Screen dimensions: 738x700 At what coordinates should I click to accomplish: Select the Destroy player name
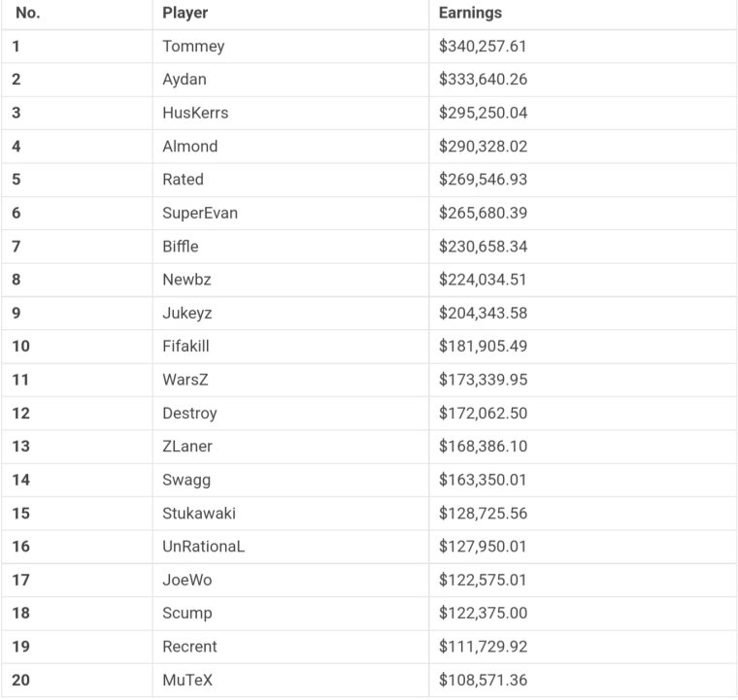(189, 414)
